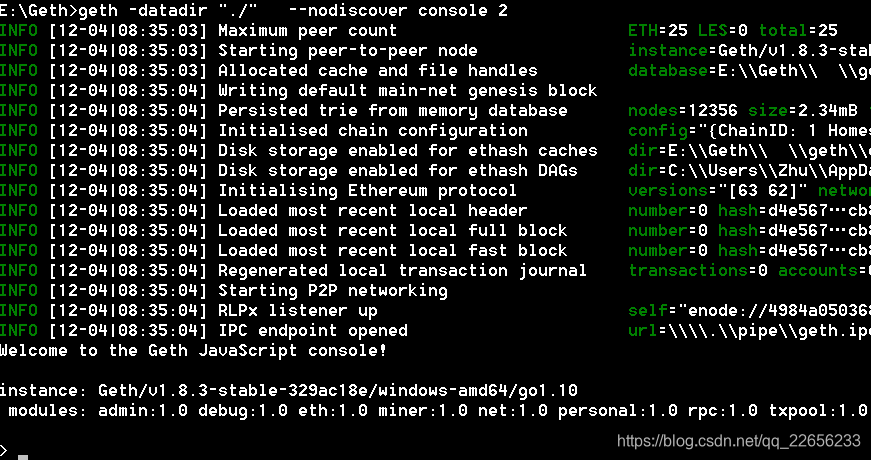871x460 pixels.
Task: Click the 'Starting P2P networking' message
Action: pyautogui.click(x=333, y=291)
